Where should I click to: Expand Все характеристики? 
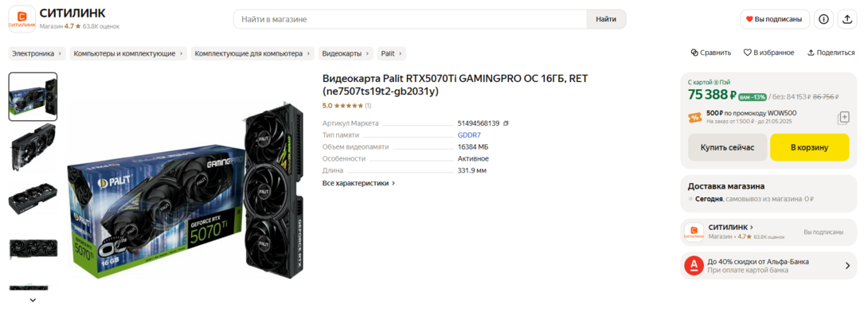click(x=358, y=183)
